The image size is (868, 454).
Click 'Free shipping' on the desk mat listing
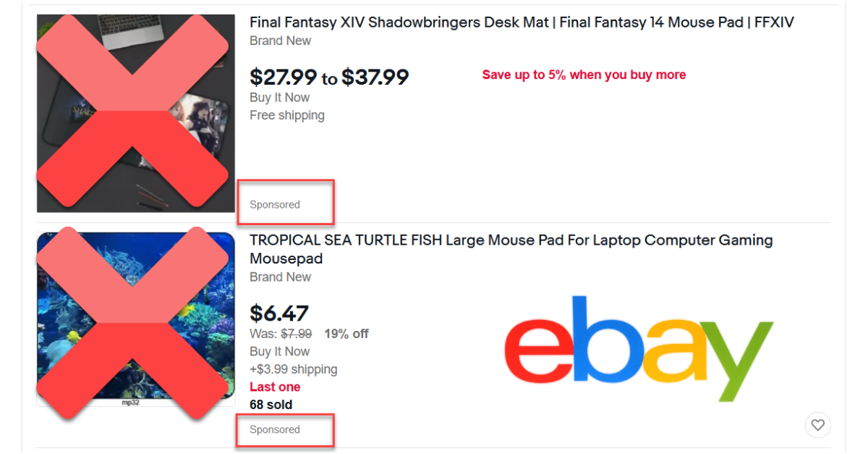[287, 115]
